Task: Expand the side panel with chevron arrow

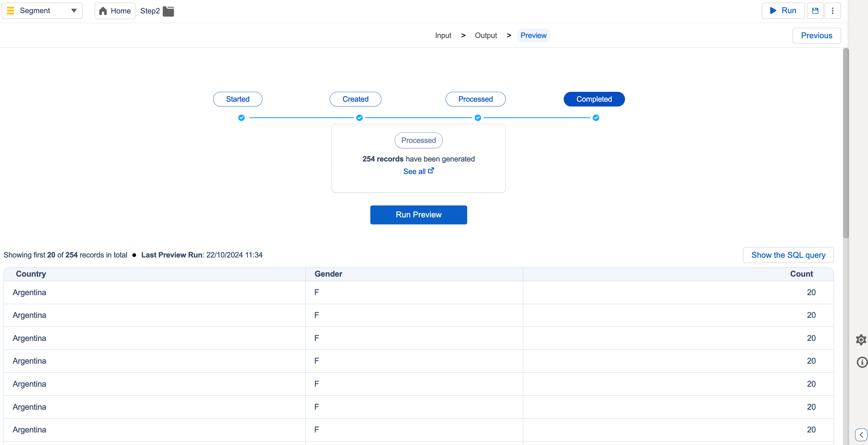Action: click(861, 435)
